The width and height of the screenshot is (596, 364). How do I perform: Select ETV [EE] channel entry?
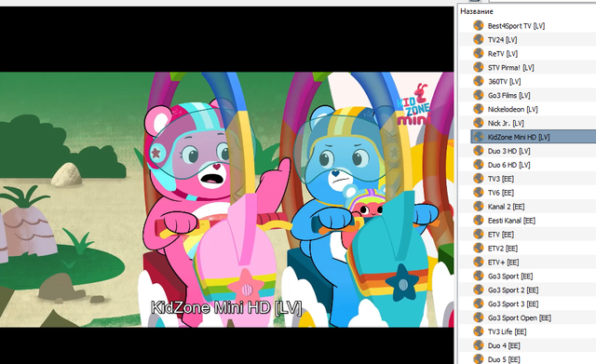(501, 235)
